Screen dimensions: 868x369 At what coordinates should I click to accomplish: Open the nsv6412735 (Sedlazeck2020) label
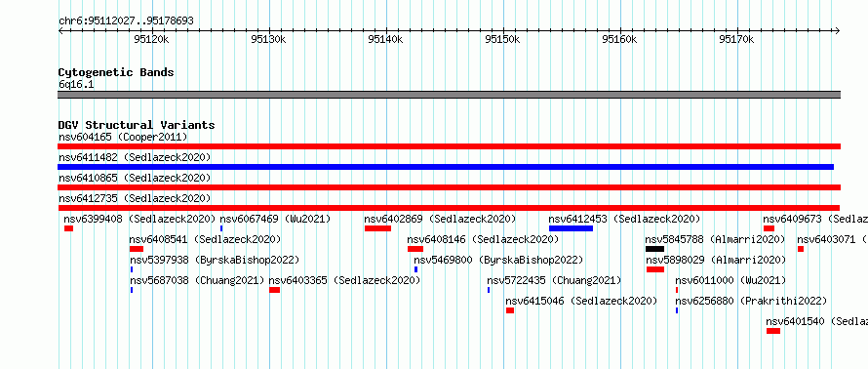pos(135,198)
